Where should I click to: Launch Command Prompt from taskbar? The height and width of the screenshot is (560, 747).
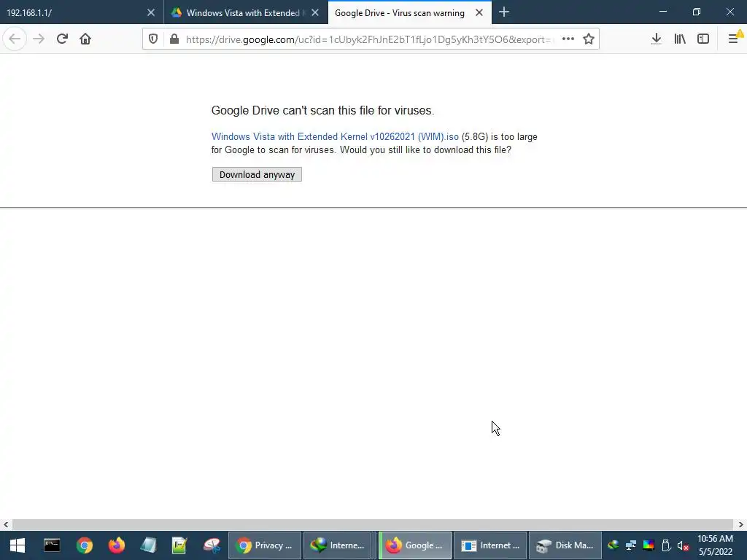52,545
